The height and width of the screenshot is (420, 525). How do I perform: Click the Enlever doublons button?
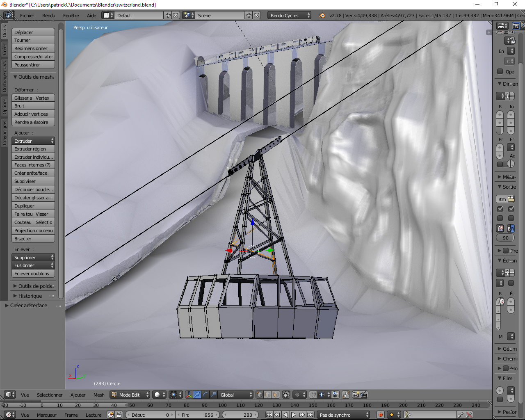pos(33,274)
